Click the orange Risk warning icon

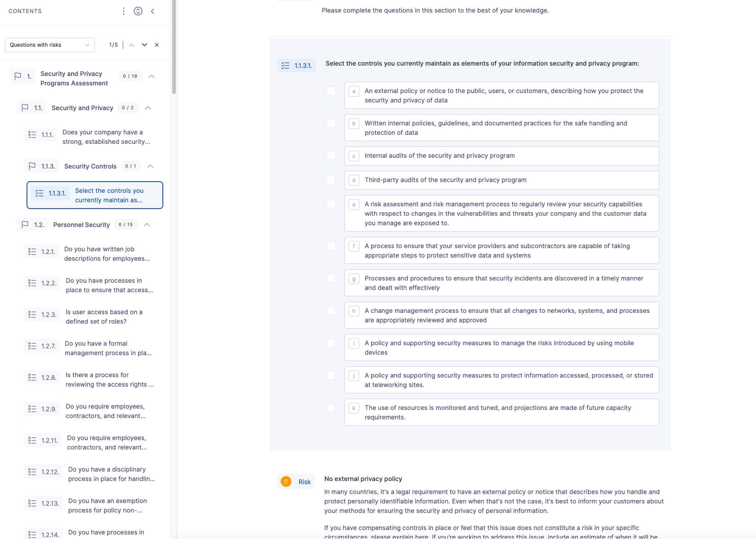pos(286,481)
